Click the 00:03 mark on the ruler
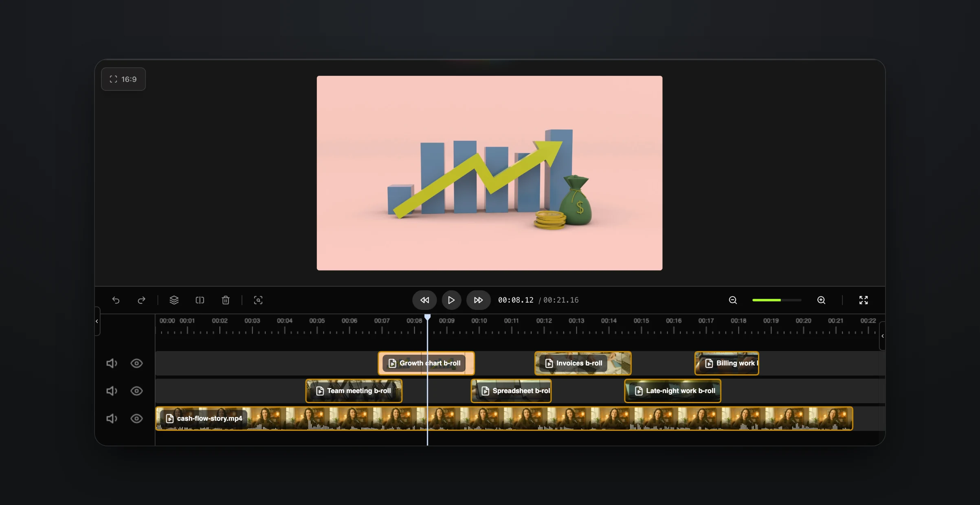This screenshot has height=505, width=980. point(252,321)
